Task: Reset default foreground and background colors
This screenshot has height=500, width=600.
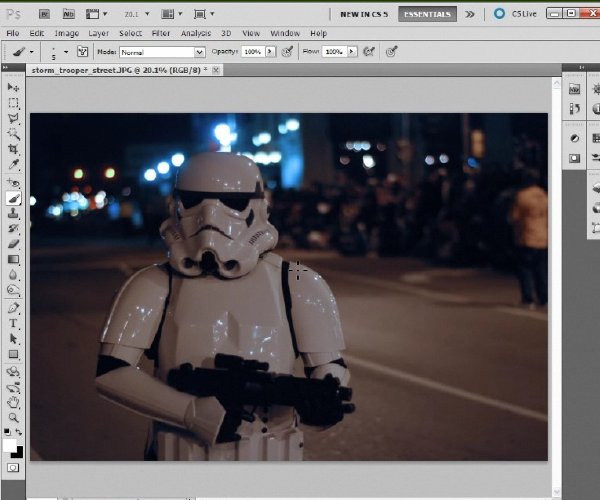Action: [x=7, y=432]
